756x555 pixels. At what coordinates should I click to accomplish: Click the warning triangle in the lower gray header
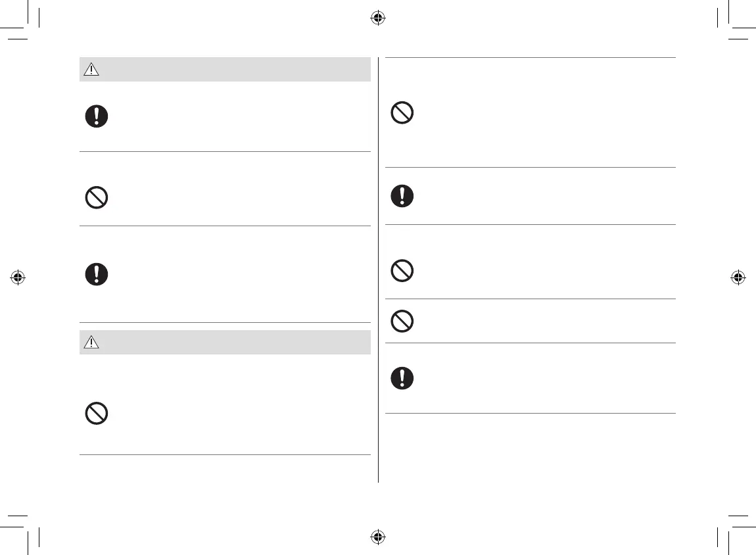click(x=91, y=343)
